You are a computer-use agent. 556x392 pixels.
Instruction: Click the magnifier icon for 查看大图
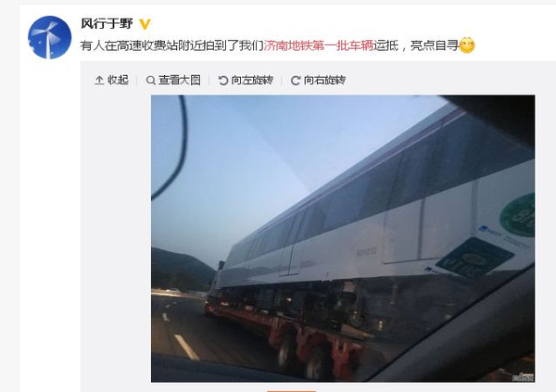(151, 81)
